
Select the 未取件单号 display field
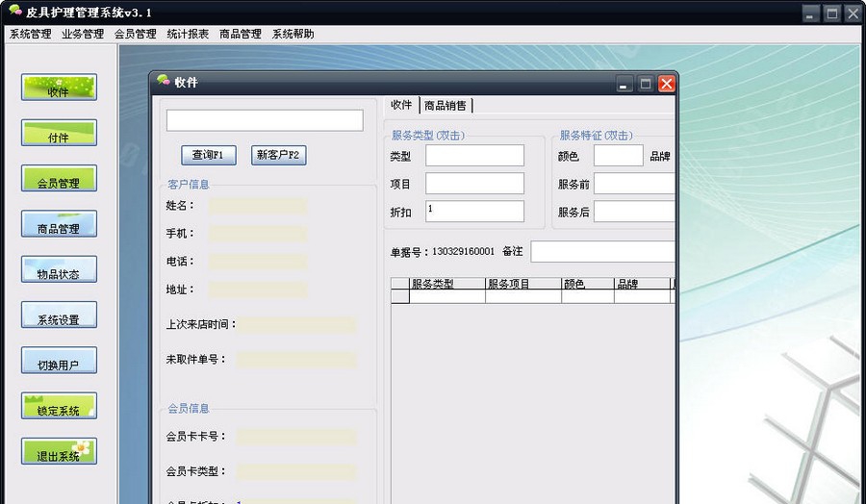point(296,360)
